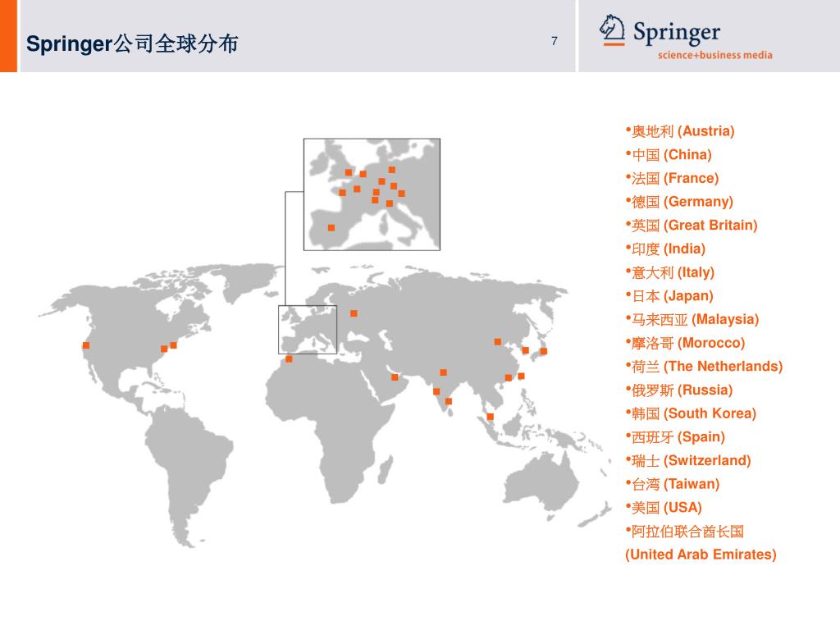The image size is (840, 630).
Task: Click the orange marker in the United Arab Emirates
Action: click(395, 377)
